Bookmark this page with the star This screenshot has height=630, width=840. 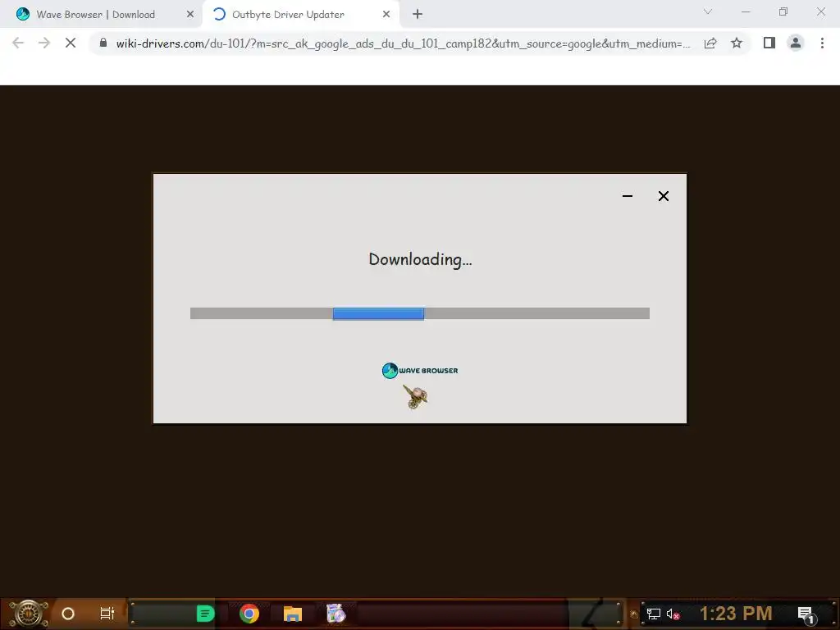[x=737, y=43]
